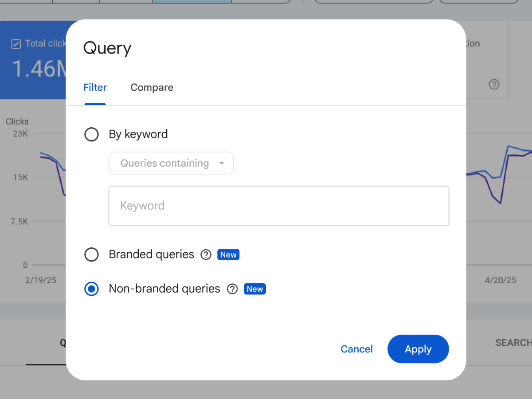Click the 2/19/25 axis label on chart
This screenshot has height=399, width=532.
pyautogui.click(x=40, y=280)
